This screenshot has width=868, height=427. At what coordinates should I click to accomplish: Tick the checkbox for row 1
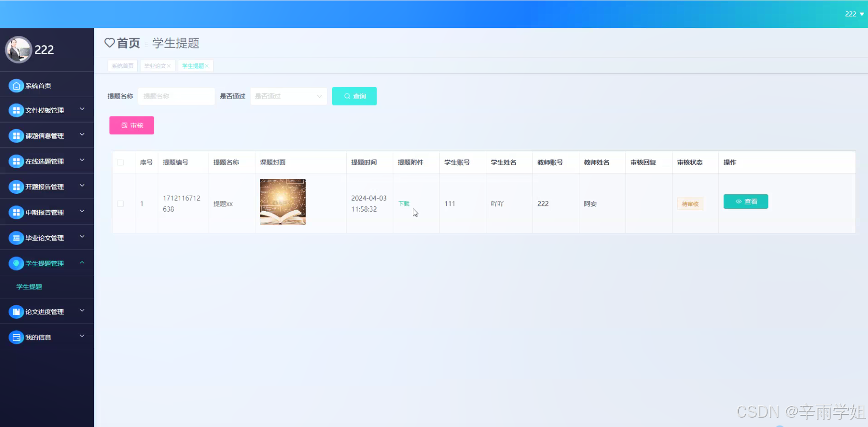[121, 204]
